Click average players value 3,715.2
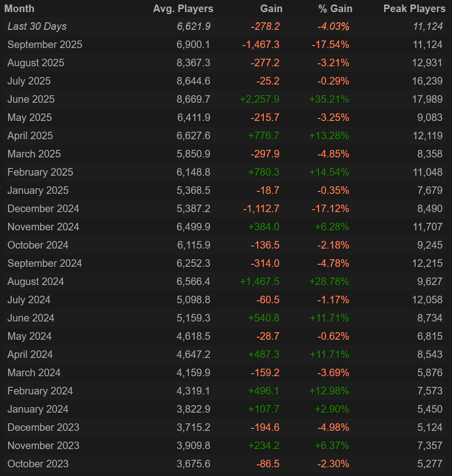 pyautogui.click(x=193, y=427)
